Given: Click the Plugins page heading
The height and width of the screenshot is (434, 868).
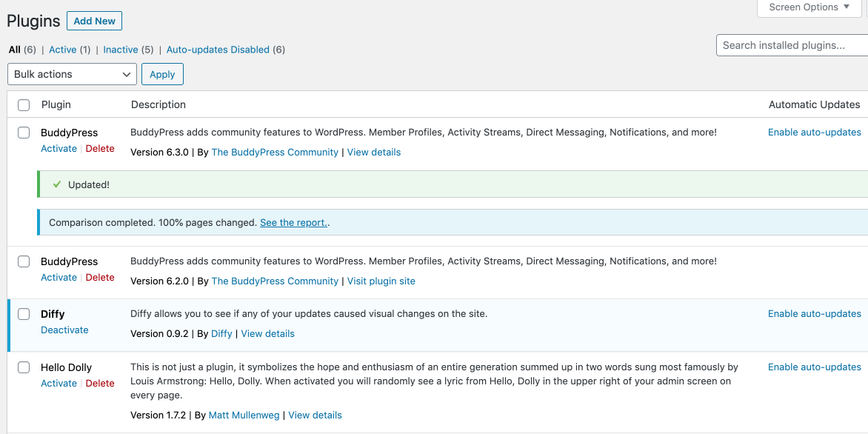Looking at the screenshot, I should pos(33,21).
